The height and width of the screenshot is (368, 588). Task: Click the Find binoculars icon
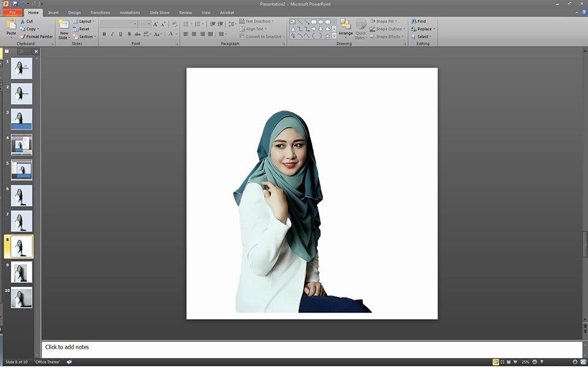point(415,21)
